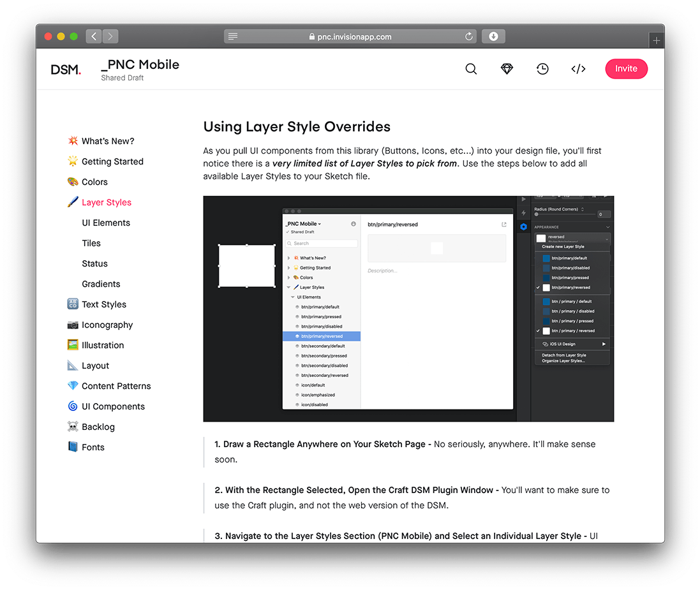Image resolution: width=700 pixels, height=590 pixels.
Task: Click the btn/primary/pressed dark swatch
Action: pyautogui.click(x=546, y=277)
